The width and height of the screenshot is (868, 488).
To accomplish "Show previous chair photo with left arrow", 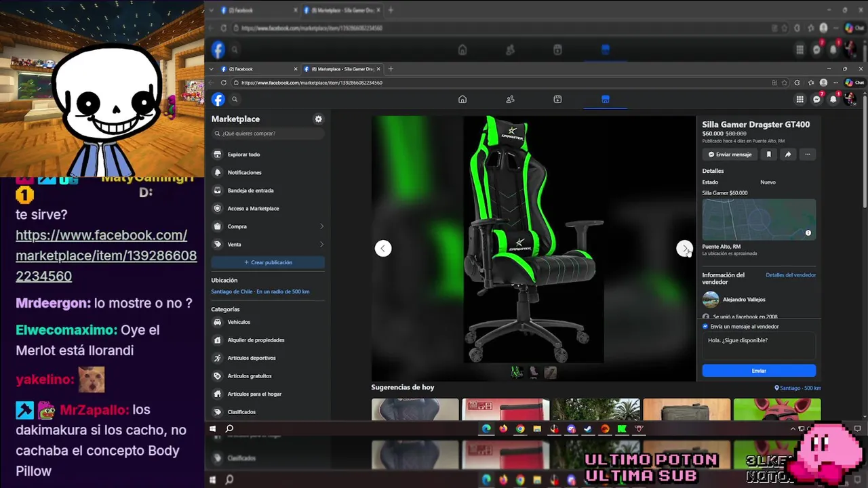I will coord(383,248).
